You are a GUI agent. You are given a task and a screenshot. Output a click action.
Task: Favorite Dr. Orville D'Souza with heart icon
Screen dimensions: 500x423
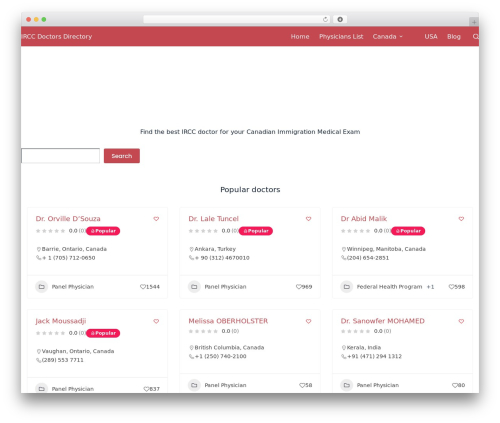coord(156,219)
